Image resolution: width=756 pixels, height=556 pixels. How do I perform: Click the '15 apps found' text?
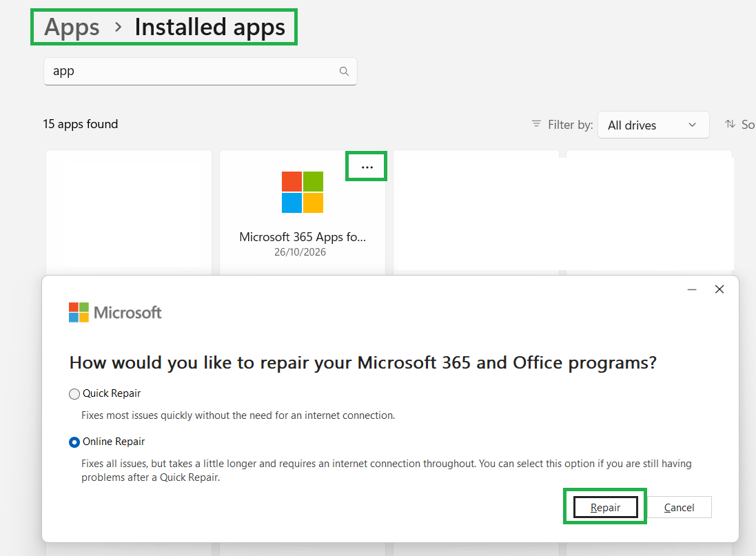pos(81,125)
